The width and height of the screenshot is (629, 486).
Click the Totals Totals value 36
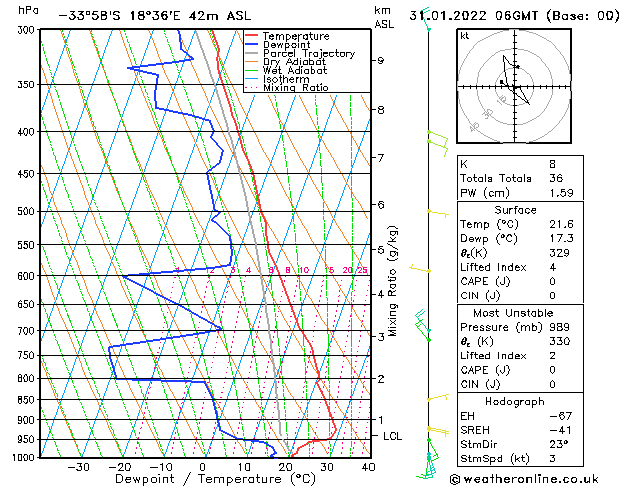tap(556, 178)
